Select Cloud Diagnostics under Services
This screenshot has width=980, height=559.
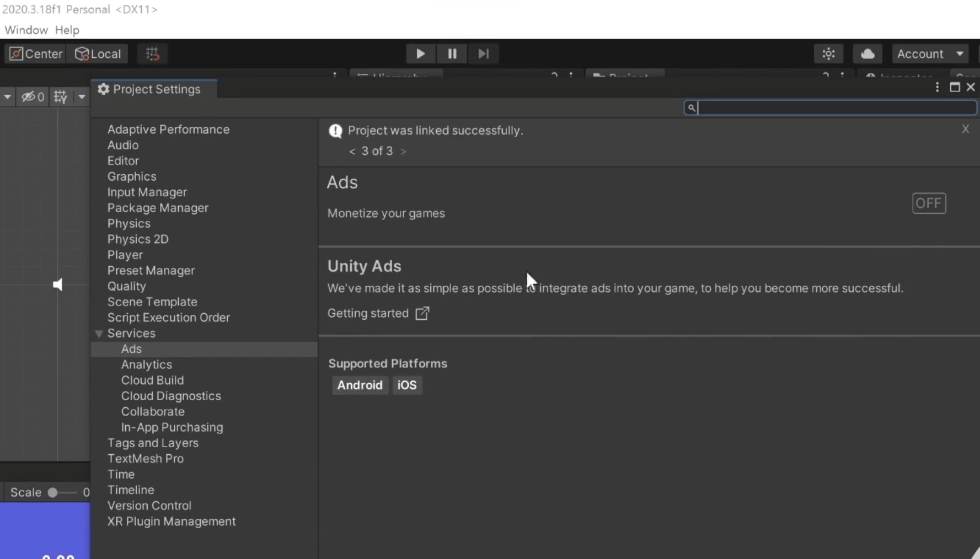tap(171, 396)
